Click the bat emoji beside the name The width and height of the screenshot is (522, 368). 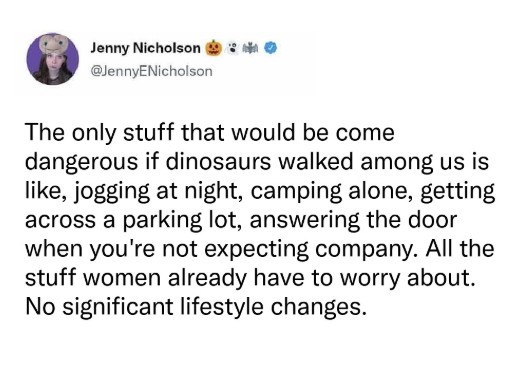[251, 48]
